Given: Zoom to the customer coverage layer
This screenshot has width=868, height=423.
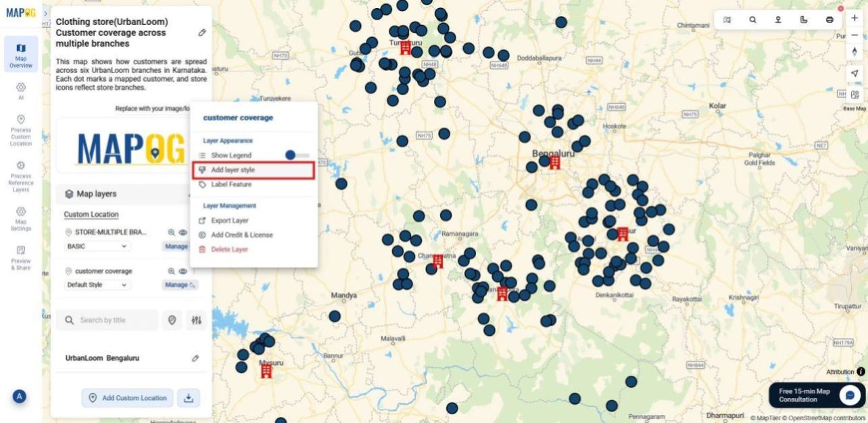Looking at the screenshot, I should pyautogui.click(x=172, y=272).
